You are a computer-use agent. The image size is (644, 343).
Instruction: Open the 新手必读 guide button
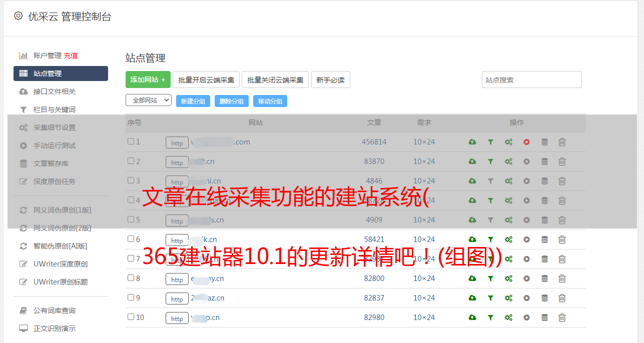[x=330, y=79]
